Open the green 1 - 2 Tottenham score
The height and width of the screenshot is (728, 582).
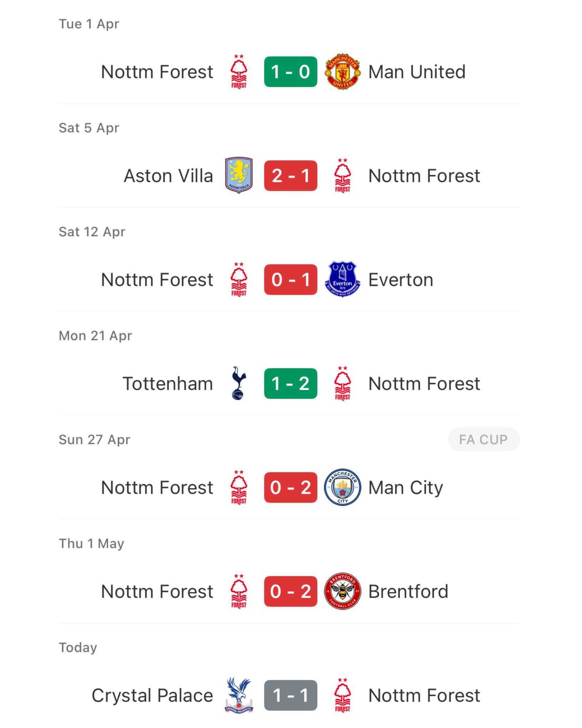pos(291,383)
